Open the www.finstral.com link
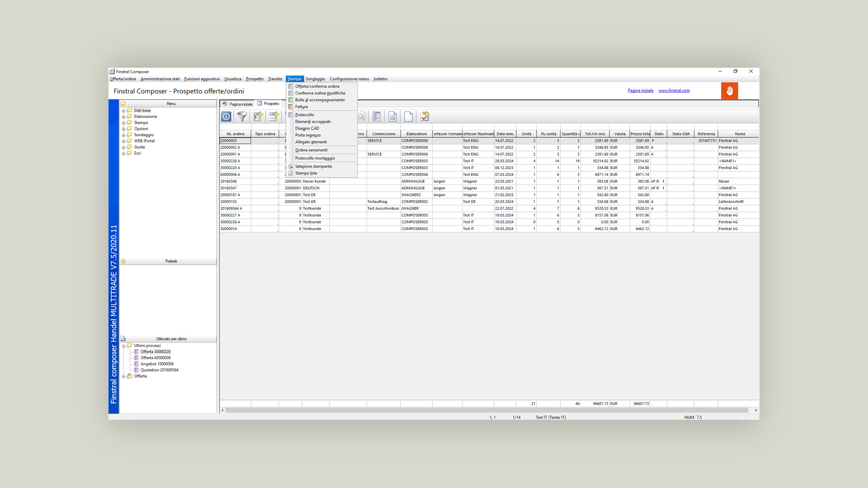 click(x=674, y=90)
